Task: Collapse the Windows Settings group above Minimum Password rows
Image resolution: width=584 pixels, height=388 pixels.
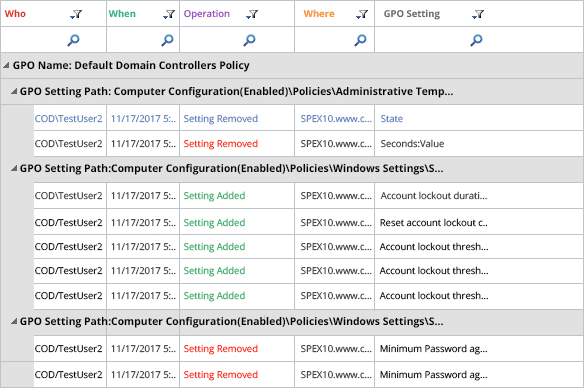Action: [14, 321]
